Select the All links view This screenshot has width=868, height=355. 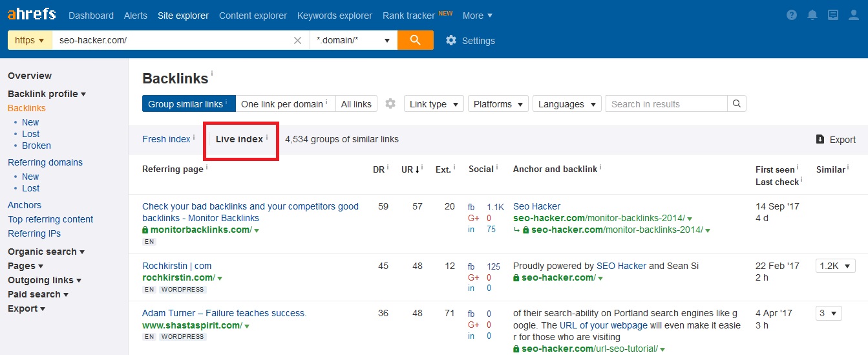[356, 104]
